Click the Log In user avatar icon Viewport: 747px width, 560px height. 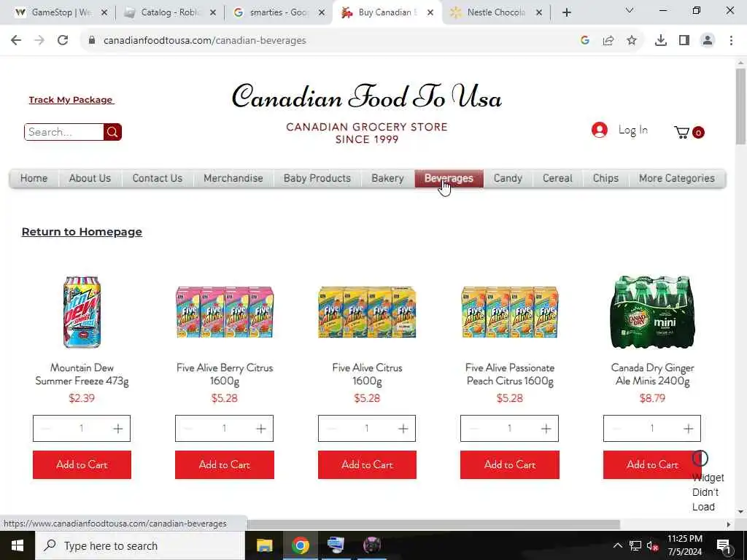[x=600, y=130]
